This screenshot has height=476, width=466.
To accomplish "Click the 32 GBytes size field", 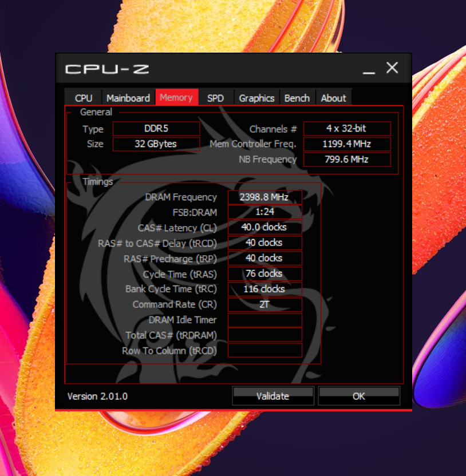I will pos(156,144).
